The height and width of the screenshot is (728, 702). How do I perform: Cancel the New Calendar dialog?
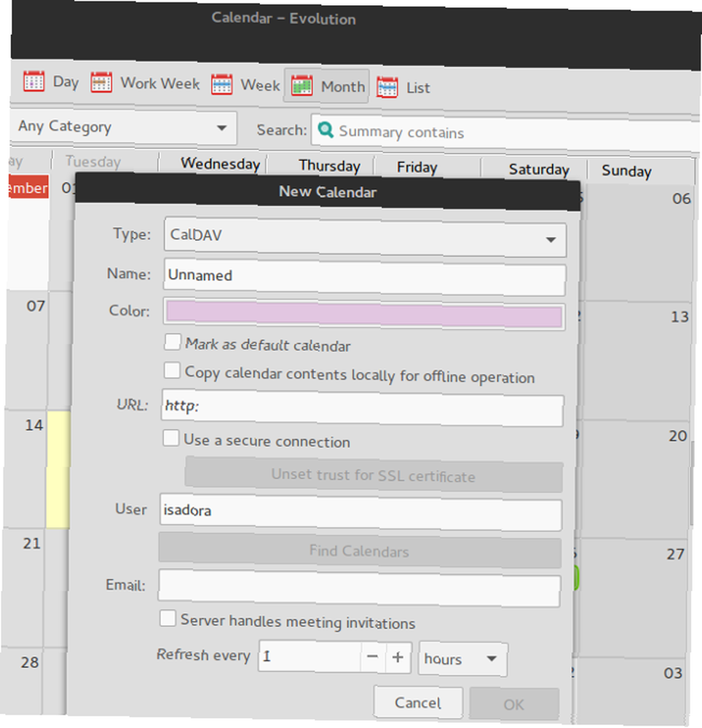[x=418, y=703]
